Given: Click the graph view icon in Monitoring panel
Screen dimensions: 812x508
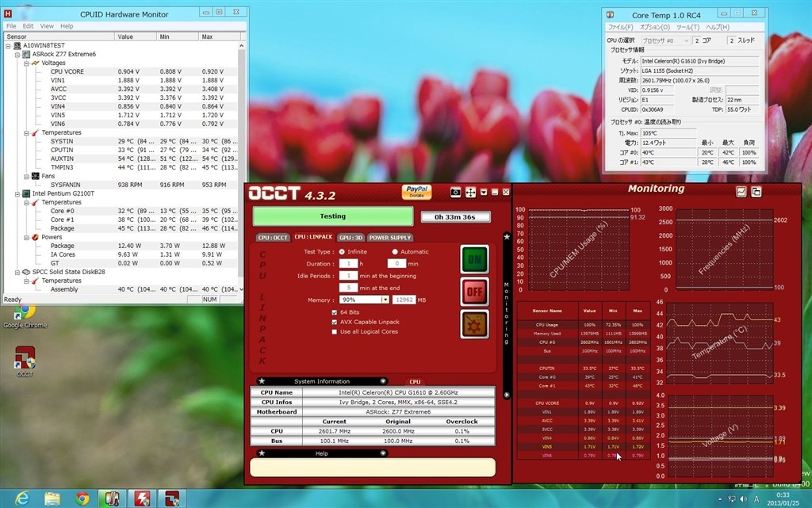Looking at the screenshot, I should click(x=741, y=192).
